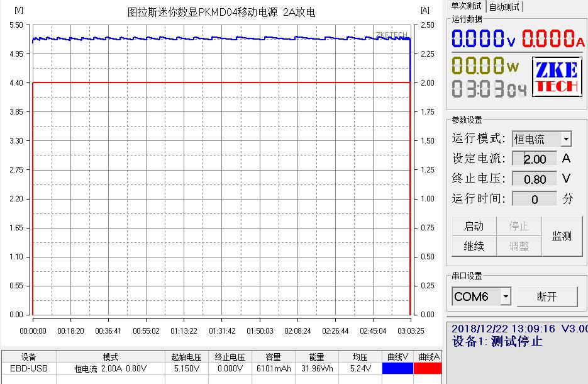Click the current display showing 0.000A
This screenshot has height=384, width=588.
point(552,39)
